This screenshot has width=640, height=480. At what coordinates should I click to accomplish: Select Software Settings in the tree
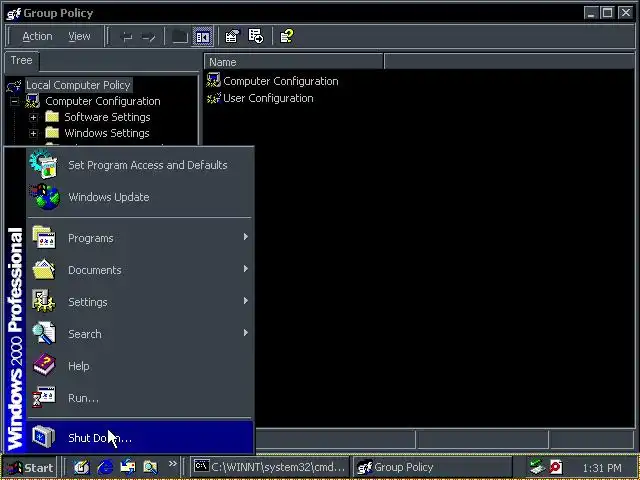[107, 117]
